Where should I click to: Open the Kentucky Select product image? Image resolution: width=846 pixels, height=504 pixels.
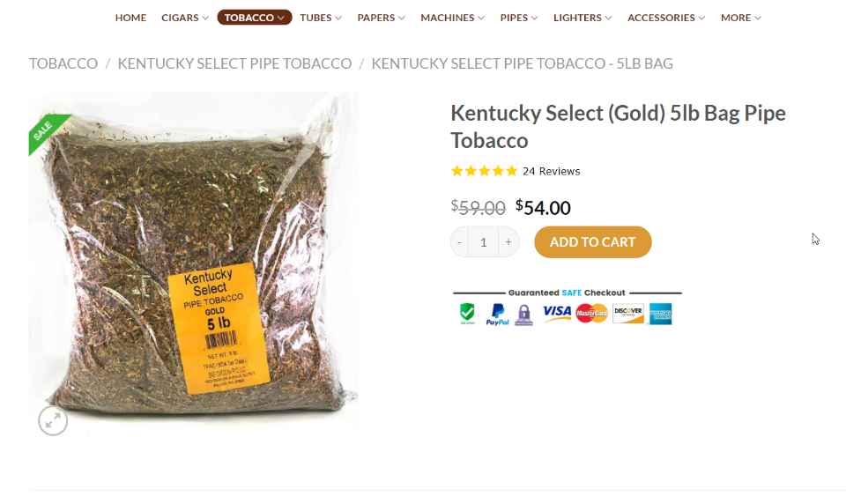194,264
